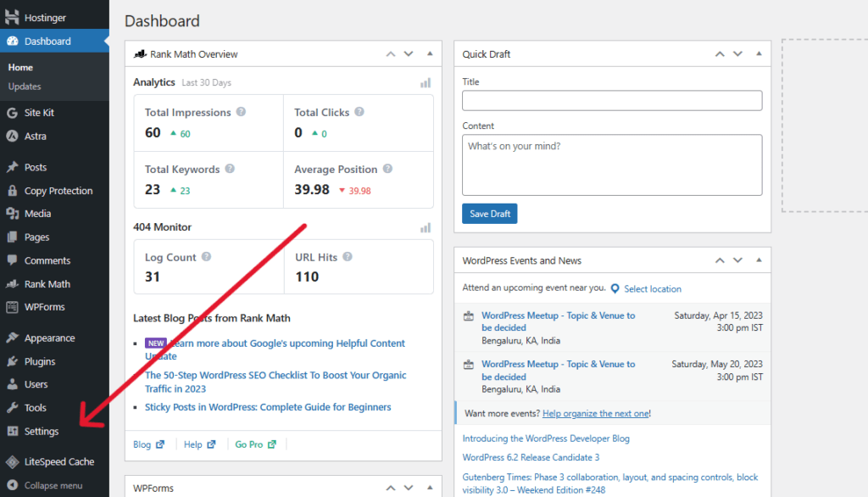The width and height of the screenshot is (868, 497).
Task: Collapse the Quick Draft panel
Action: pos(759,53)
